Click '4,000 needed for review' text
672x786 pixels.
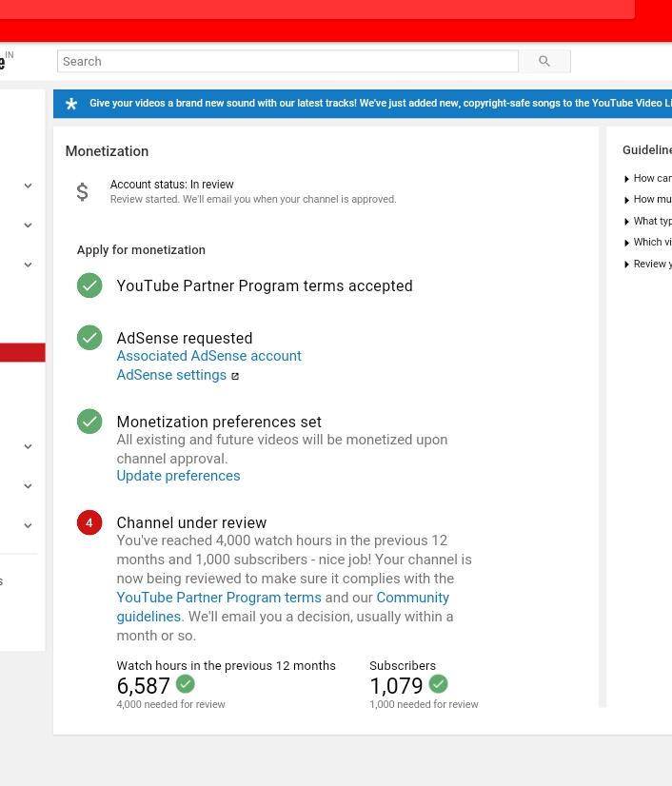pyautogui.click(x=171, y=704)
